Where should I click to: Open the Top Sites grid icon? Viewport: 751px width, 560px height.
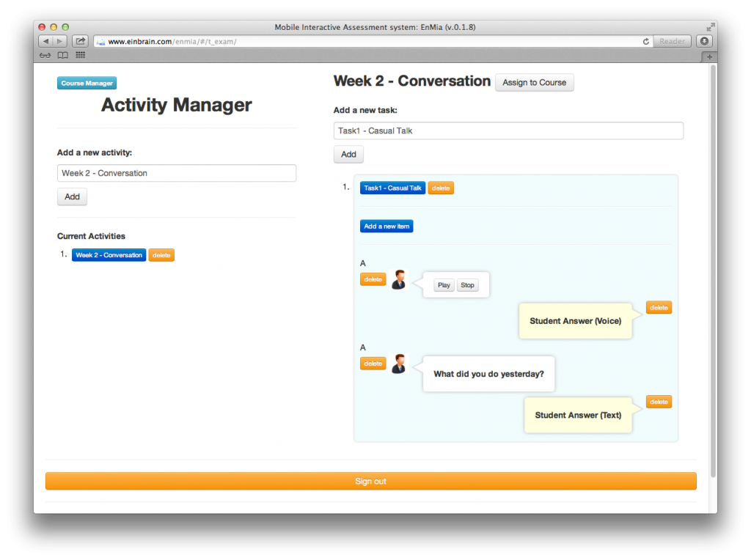click(81, 55)
